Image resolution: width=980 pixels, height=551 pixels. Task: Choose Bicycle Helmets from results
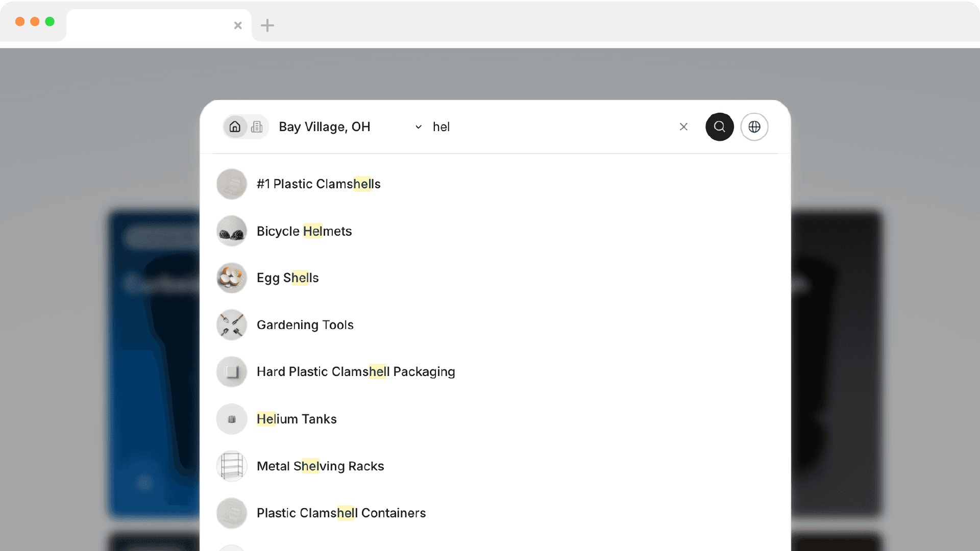point(304,231)
